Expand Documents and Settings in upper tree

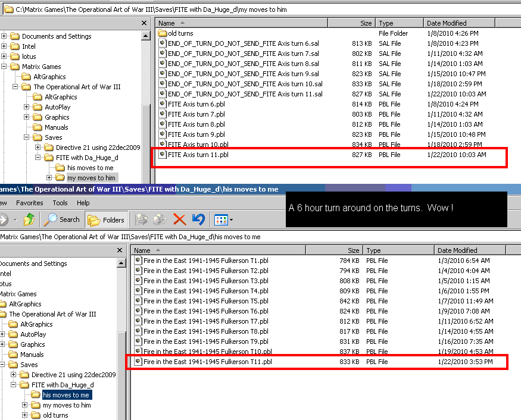4,36
